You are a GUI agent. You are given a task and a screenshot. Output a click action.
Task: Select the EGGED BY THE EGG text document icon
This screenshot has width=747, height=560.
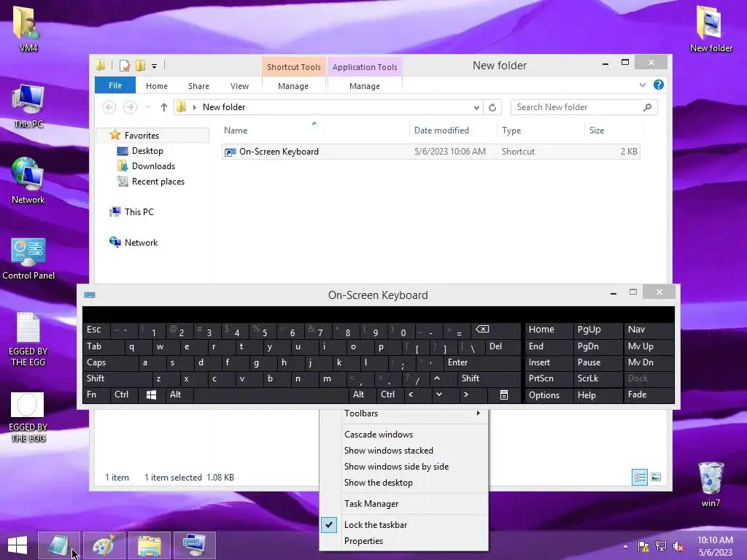tap(28, 338)
